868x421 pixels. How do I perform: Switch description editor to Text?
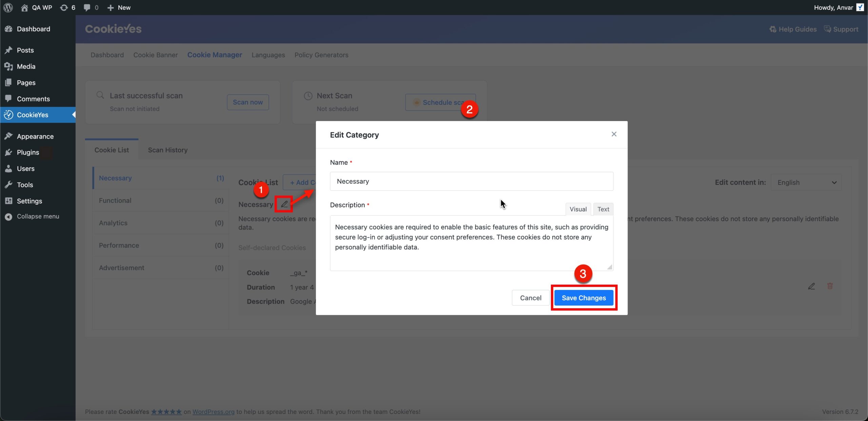coord(603,209)
